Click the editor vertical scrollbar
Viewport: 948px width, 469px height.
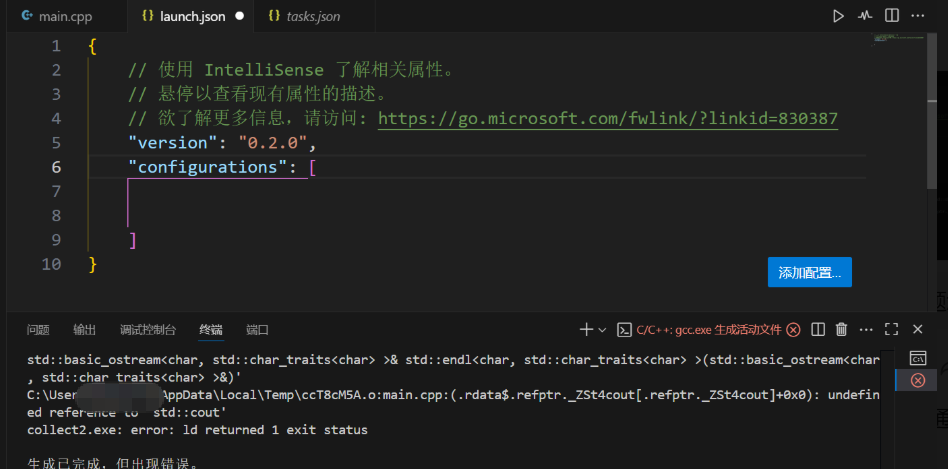pyautogui.click(x=931, y=111)
